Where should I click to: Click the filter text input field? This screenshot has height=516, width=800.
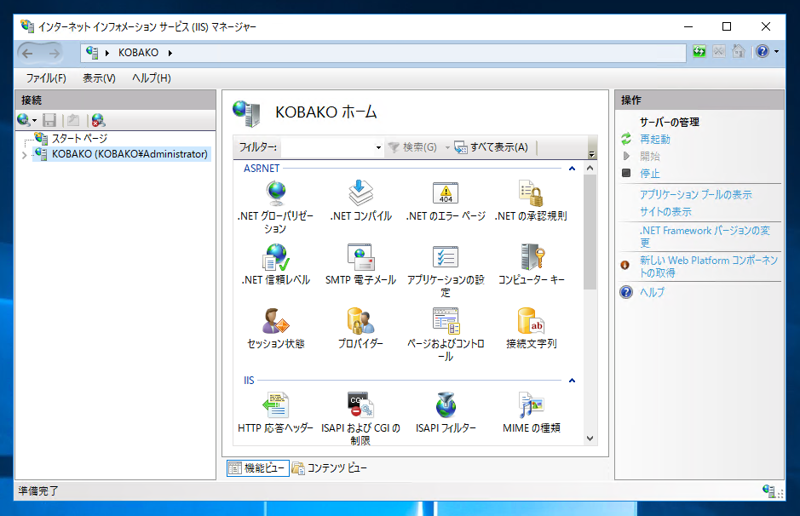327,148
